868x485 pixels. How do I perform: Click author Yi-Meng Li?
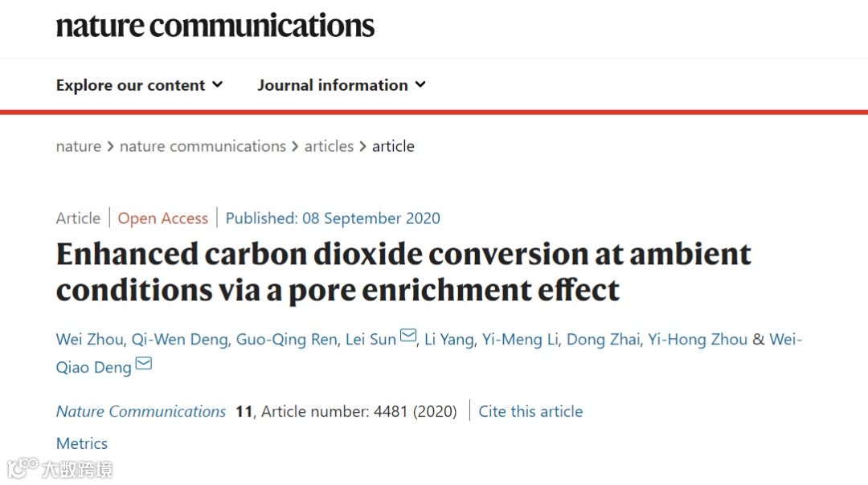tap(519, 340)
